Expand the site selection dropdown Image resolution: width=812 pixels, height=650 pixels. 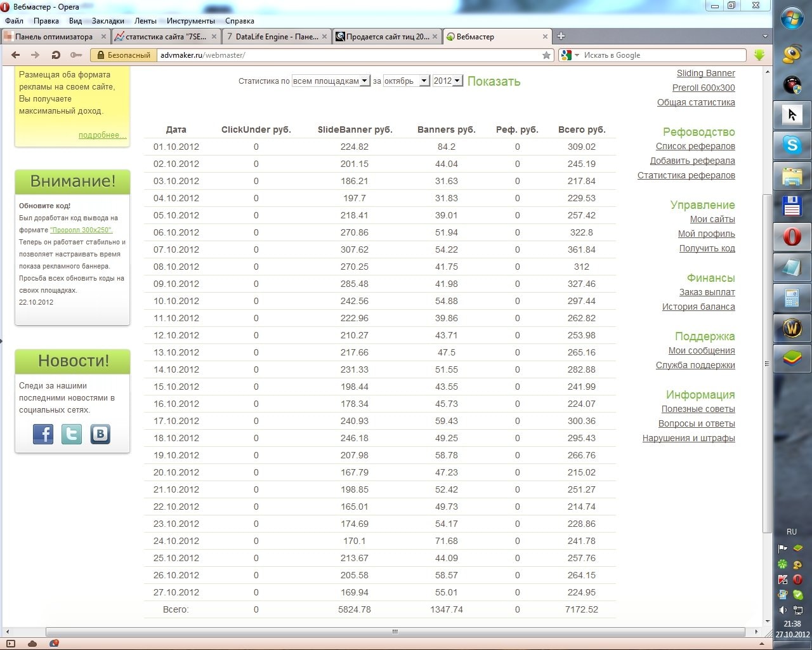[x=364, y=81]
